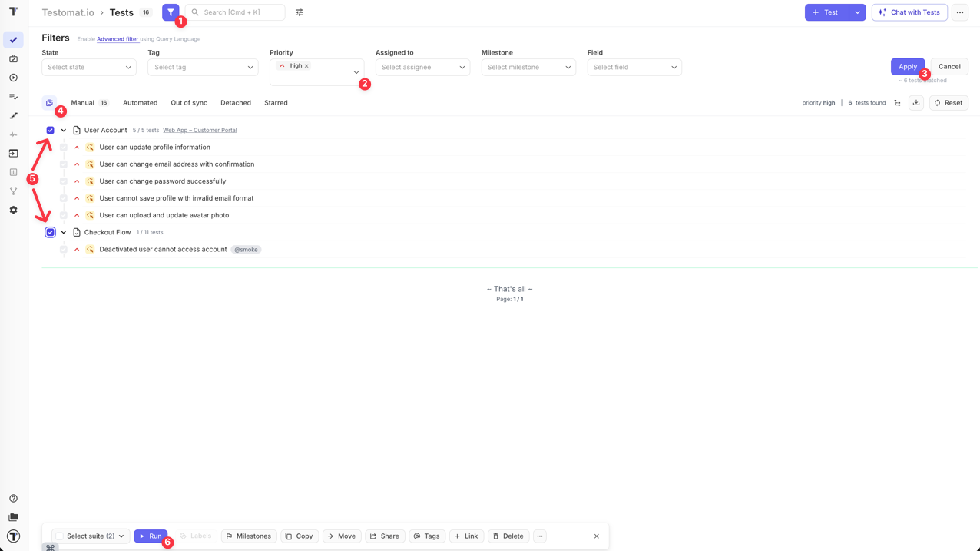Open the Assigned to assignee dropdown
This screenshot has width=980, height=551.
click(x=422, y=68)
